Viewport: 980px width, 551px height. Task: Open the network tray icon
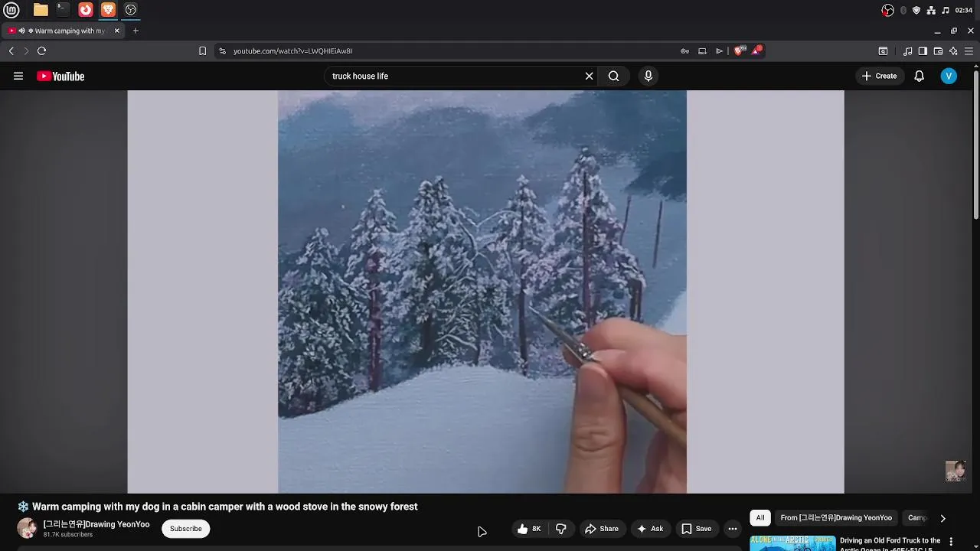[931, 10]
